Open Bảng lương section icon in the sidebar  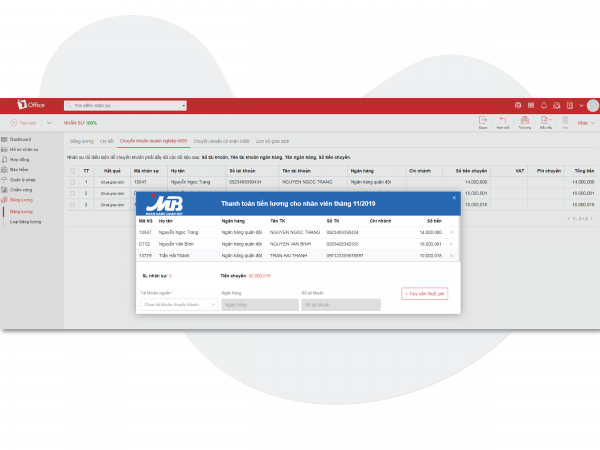(5, 200)
